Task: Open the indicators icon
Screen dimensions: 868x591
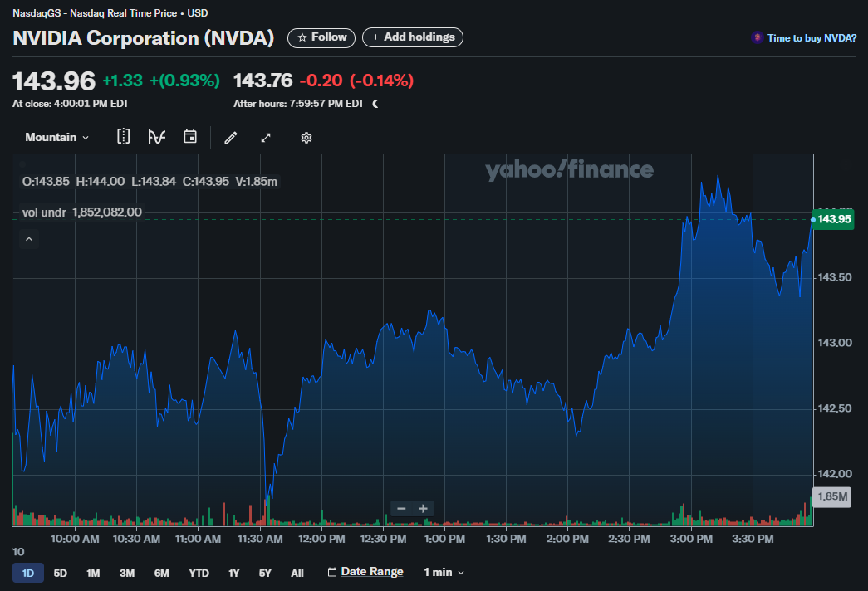Action: (157, 137)
